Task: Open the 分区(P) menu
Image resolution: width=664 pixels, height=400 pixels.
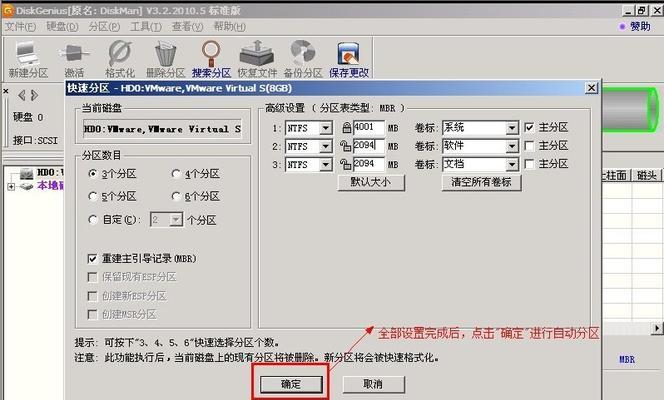Action: [104, 27]
